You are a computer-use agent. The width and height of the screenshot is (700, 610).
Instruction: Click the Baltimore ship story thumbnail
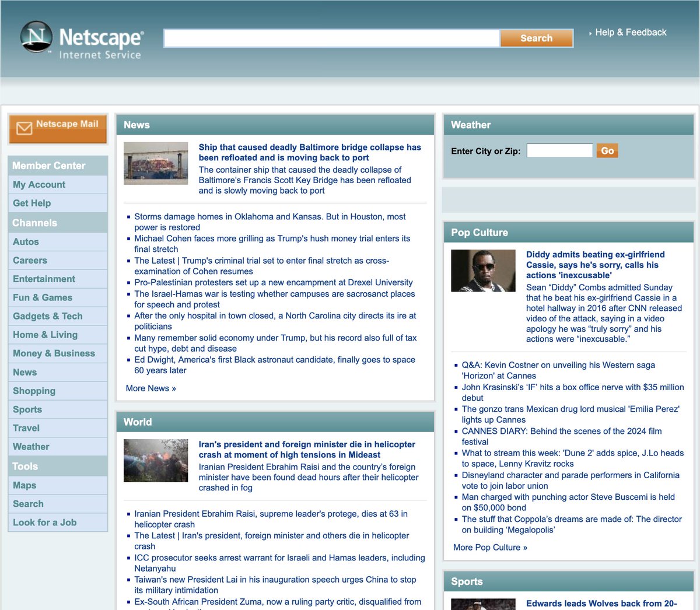156,163
